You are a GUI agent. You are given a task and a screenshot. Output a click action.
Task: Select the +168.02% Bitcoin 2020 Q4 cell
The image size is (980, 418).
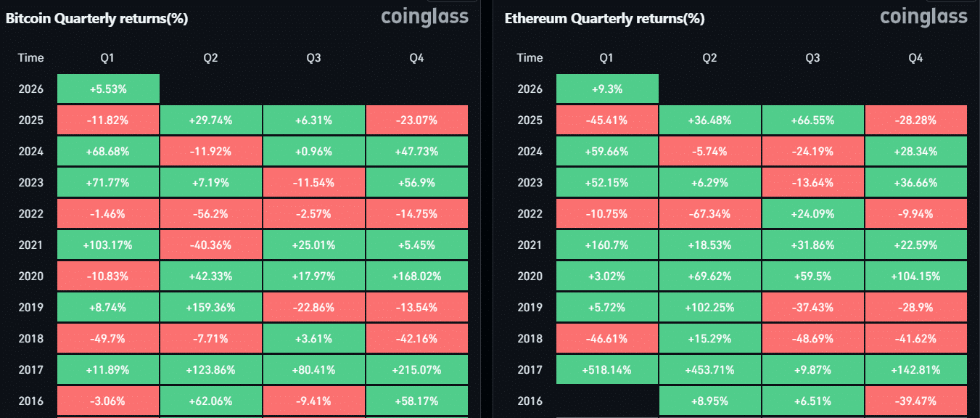tap(417, 276)
